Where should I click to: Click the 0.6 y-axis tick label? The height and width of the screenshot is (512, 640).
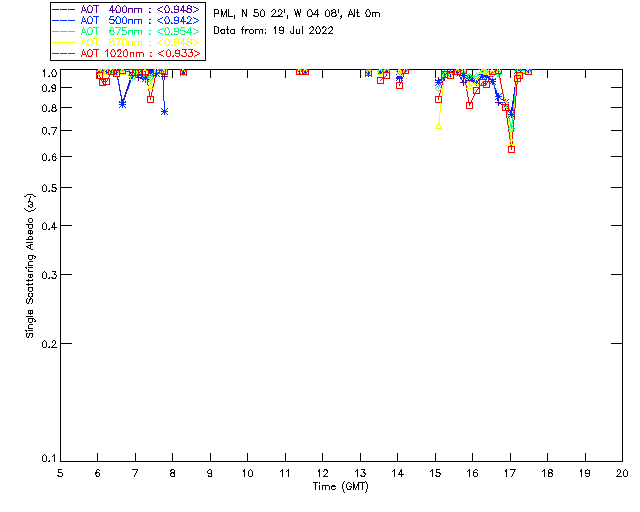(49, 157)
